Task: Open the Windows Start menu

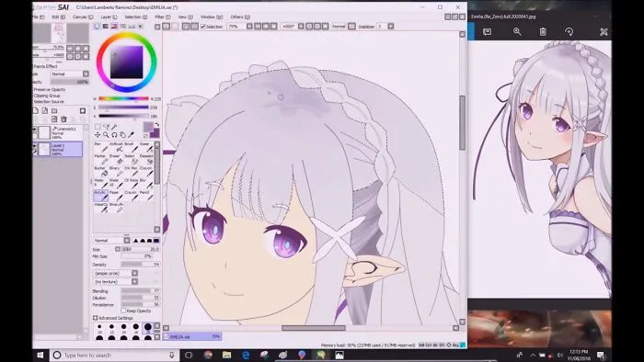Action: (40, 355)
